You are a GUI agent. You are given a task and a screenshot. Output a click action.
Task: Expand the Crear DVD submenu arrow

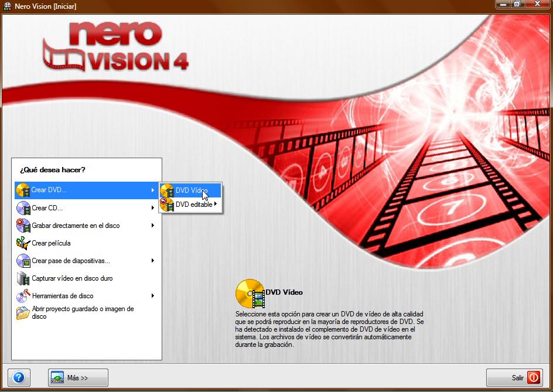[153, 190]
